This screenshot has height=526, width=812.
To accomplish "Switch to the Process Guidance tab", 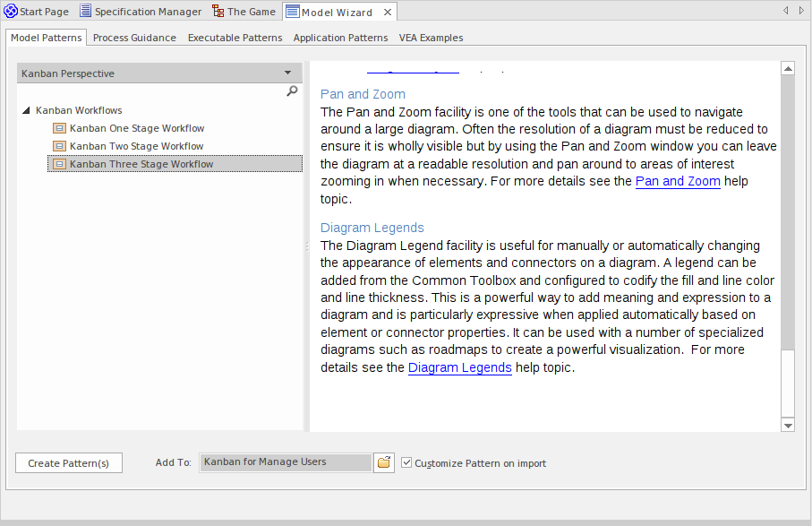I will [134, 38].
